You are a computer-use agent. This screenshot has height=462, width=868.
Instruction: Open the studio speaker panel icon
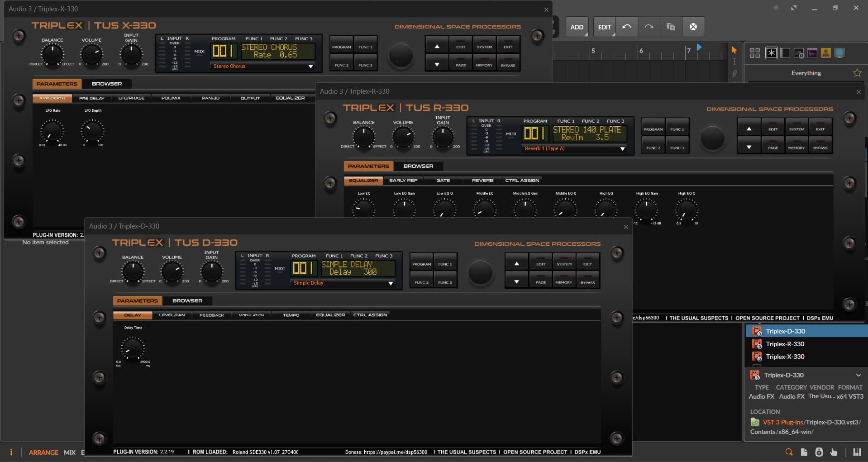[819, 452]
